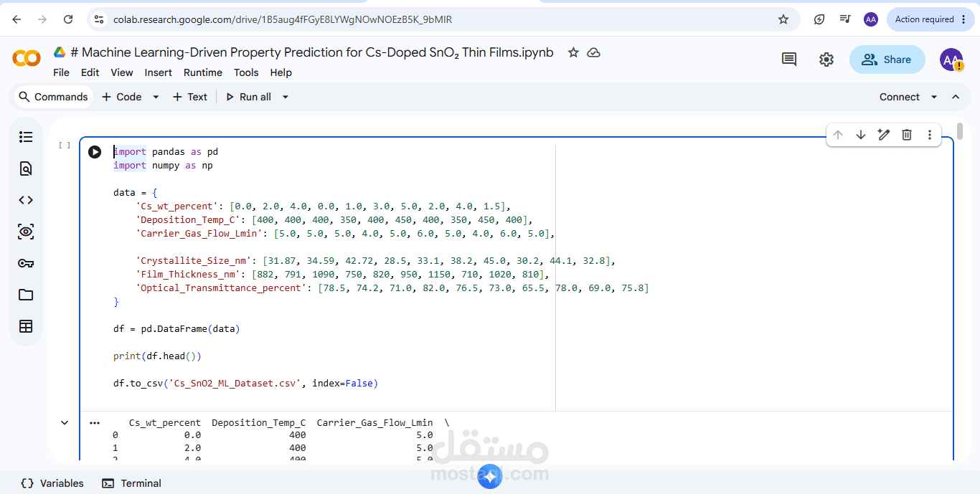Click the browser address bar URL
The image size is (980, 494).
click(x=283, y=19)
